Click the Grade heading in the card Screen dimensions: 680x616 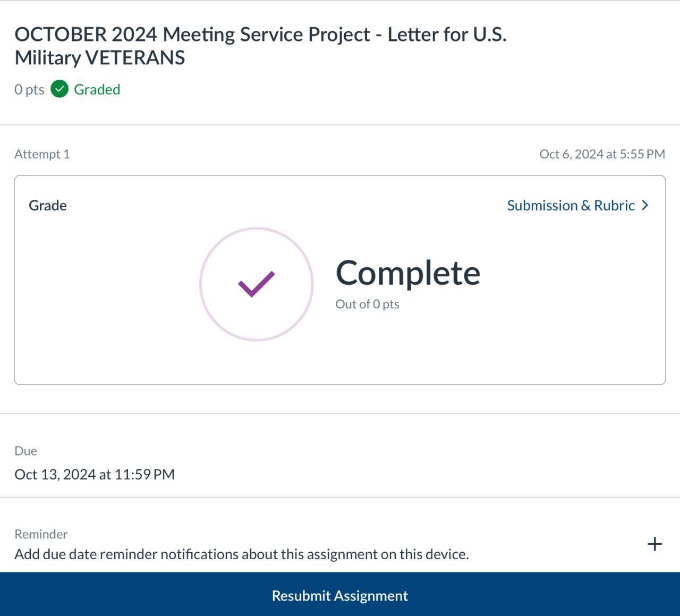[x=48, y=206]
